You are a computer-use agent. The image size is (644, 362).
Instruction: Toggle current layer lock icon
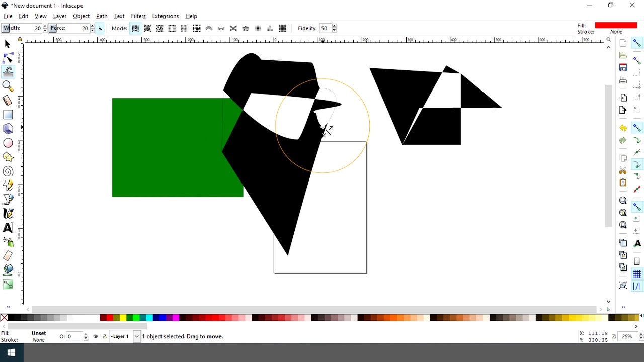[105, 337]
